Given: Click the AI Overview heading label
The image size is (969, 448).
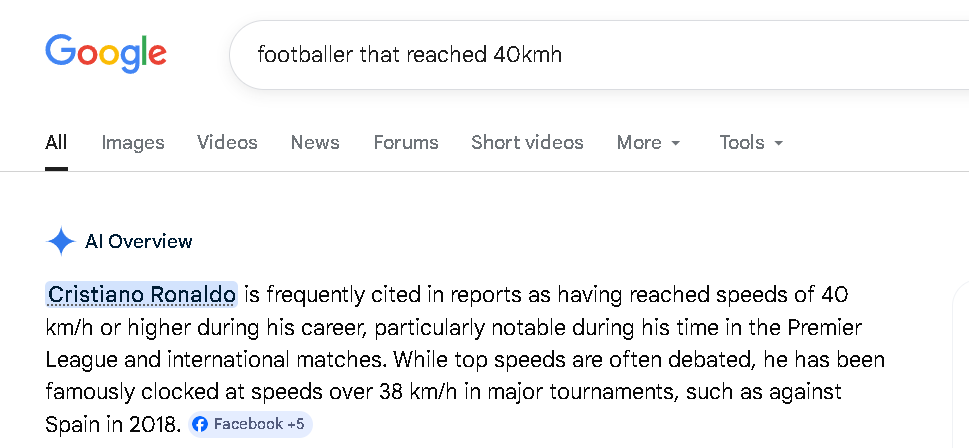Looking at the screenshot, I should click(139, 241).
